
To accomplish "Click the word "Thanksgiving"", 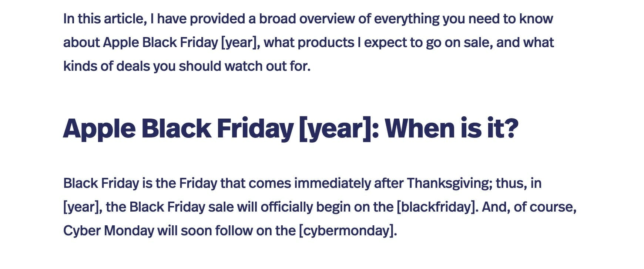I will pyautogui.click(x=449, y=183).
